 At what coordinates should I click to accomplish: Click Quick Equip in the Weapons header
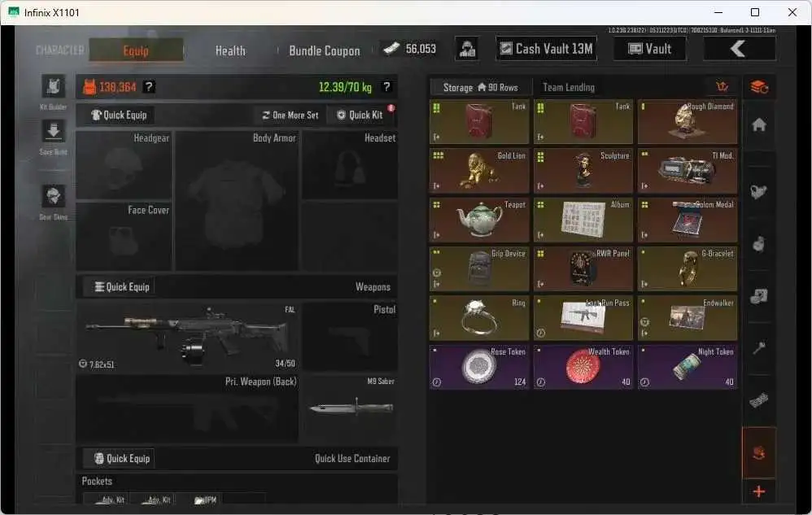click(122, 286)
